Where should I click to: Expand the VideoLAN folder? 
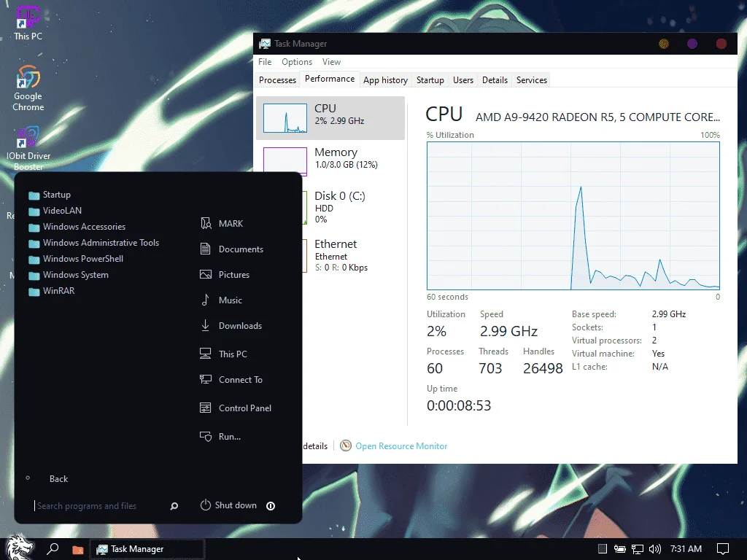coord(55,211)
